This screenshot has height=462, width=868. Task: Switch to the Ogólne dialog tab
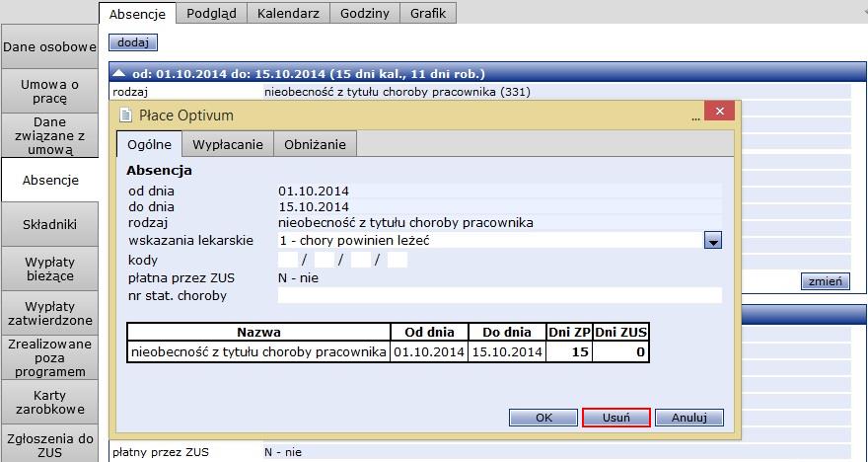pyautogui.click(x=149, y=144)
